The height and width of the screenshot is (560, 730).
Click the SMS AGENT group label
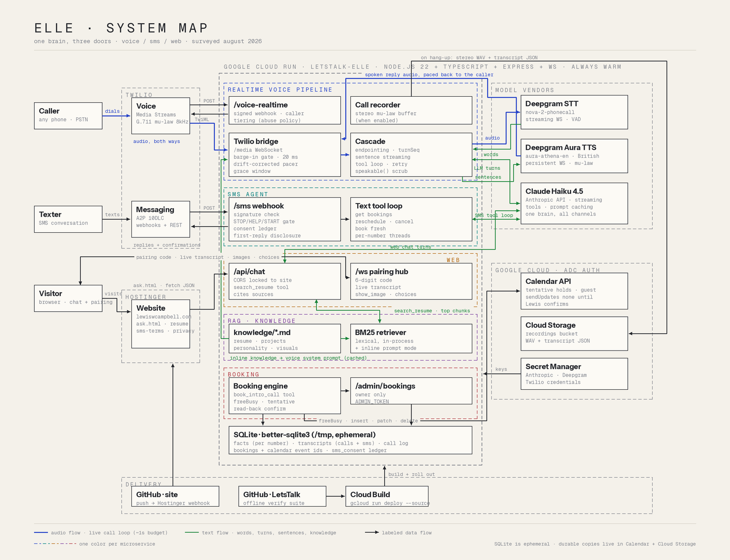click(x=248, y=194)
